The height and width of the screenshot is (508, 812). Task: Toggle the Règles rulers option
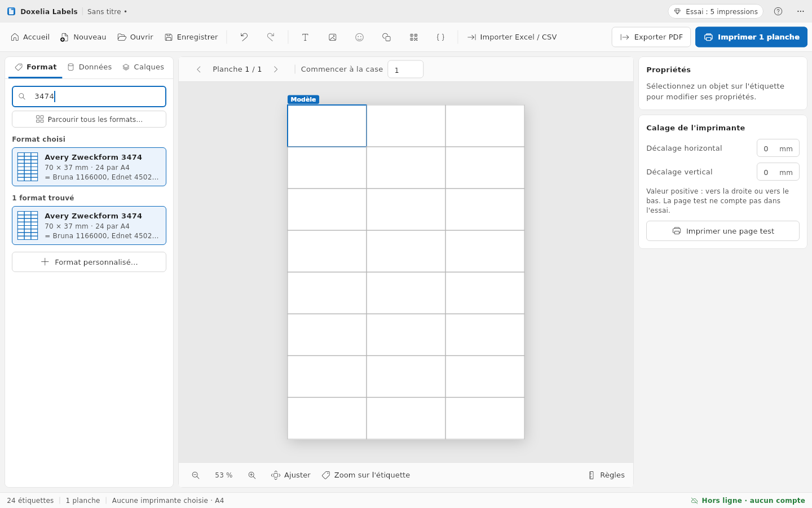(x=606, y=475)
